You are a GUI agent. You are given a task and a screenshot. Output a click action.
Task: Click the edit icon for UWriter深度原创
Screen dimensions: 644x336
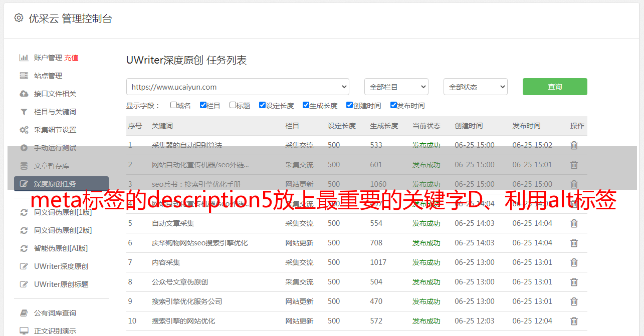point(24,266)
